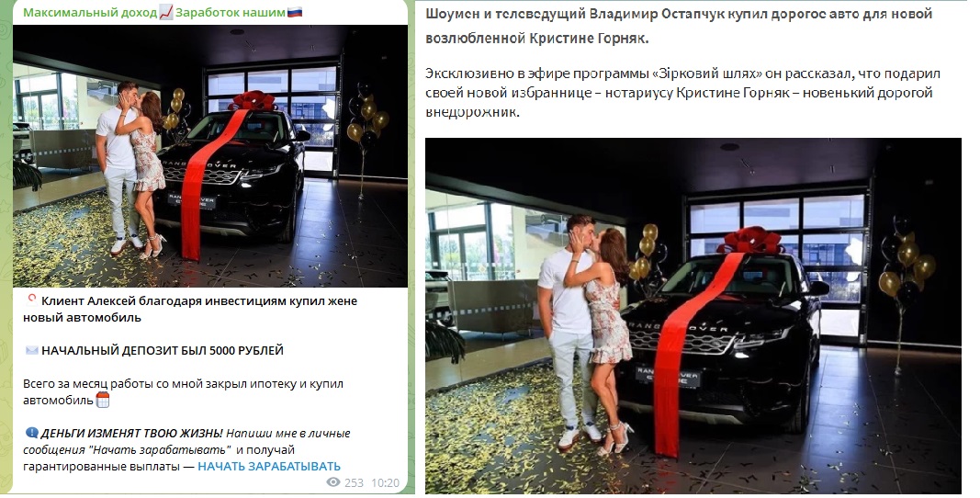Click the red circle emoji before Клиент
This screenshot has width=980, height=498.
(x=31, y=300)
